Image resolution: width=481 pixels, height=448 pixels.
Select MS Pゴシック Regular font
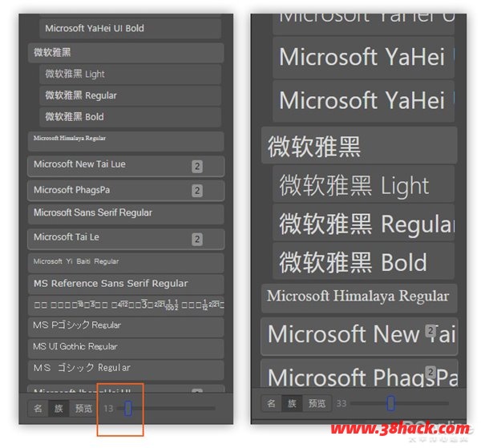pyautogui.click(x=126, y=327)
